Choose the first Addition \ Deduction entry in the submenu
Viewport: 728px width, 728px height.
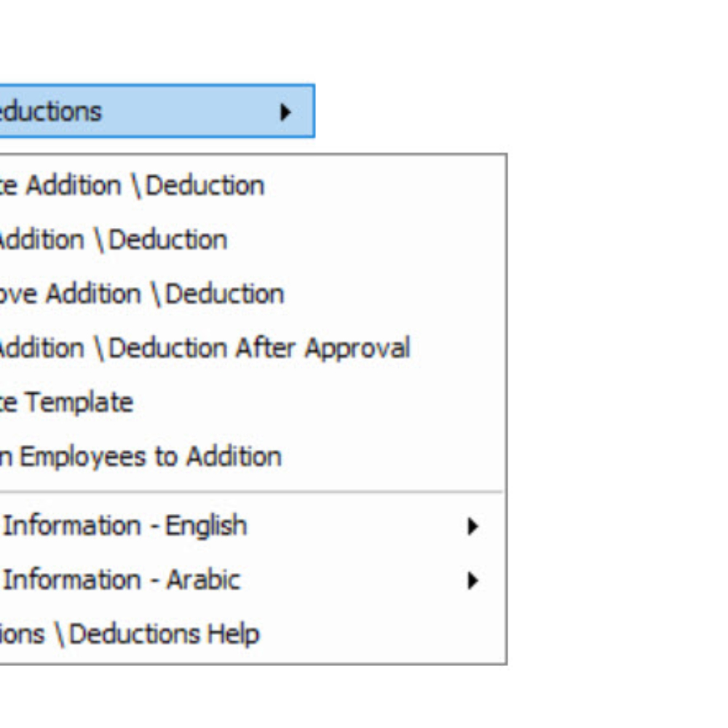click(x=253, y=186)
